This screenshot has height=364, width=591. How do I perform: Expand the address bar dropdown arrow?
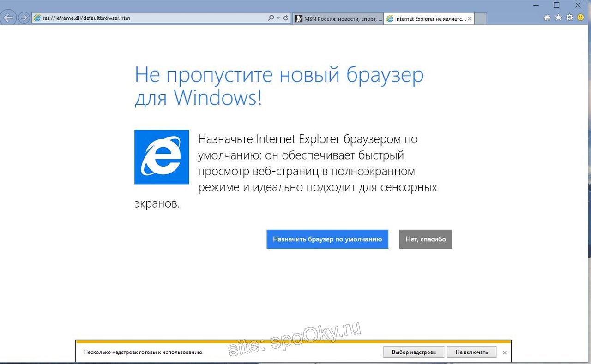[278, 18]
